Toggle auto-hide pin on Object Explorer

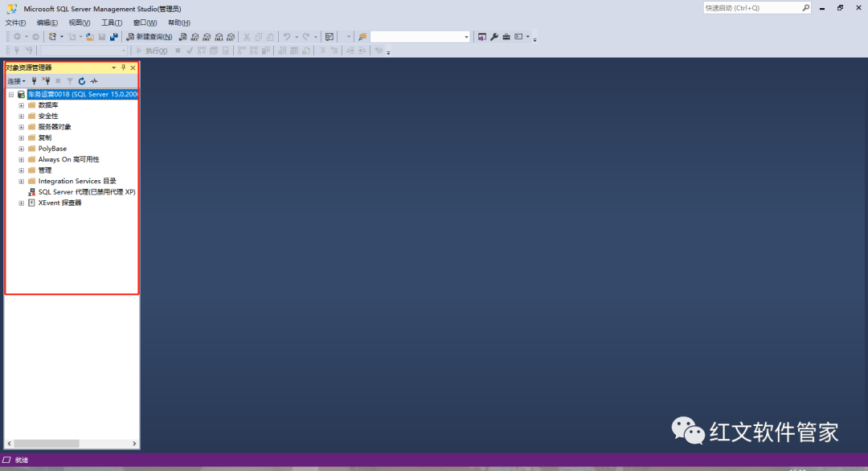coord(124,68)
